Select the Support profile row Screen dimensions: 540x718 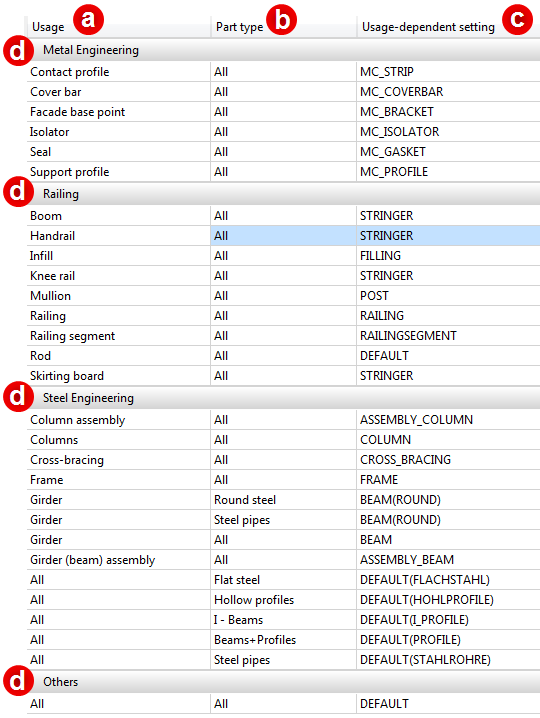click(x=284, y=172)
